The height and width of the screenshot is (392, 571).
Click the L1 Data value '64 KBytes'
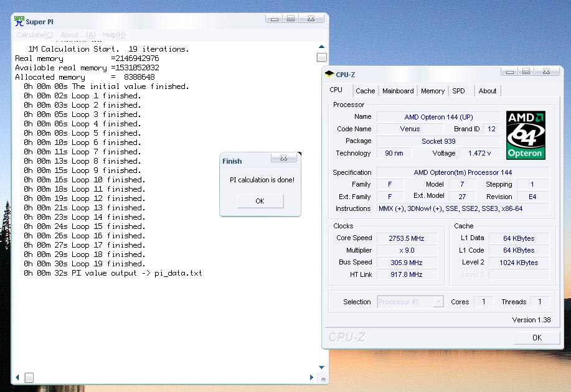[x=519, y=238]
